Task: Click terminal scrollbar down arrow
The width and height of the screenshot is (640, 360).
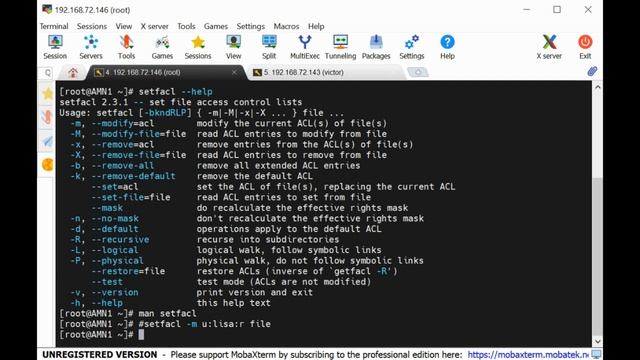Action: (x=598, y=341)
